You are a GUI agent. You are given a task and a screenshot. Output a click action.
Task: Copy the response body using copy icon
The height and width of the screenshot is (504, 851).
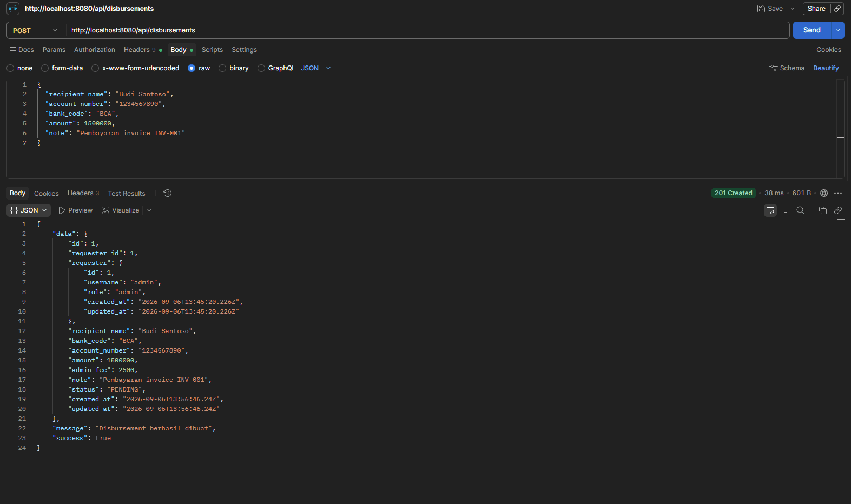click(823, 210)
